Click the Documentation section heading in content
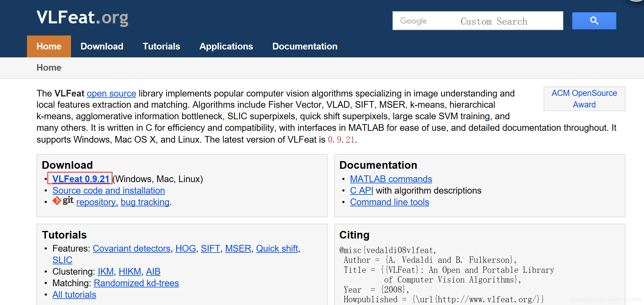The width and height of the screenshot is (644, 305). pyautogui.click(x=378, y=165)
